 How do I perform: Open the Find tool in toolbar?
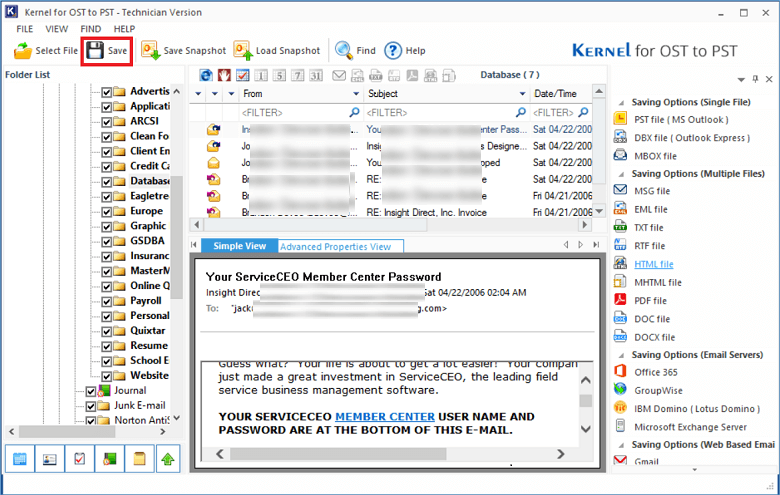coord(355,51)
